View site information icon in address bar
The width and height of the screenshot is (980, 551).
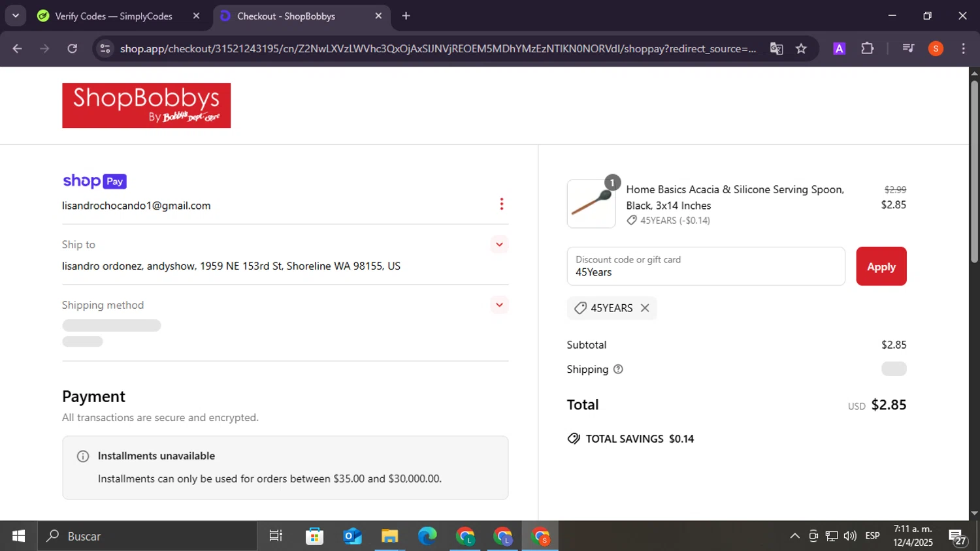105,48
